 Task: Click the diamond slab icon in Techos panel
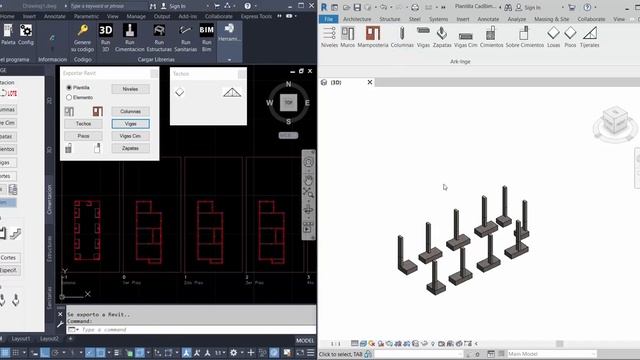coord(180,92)
